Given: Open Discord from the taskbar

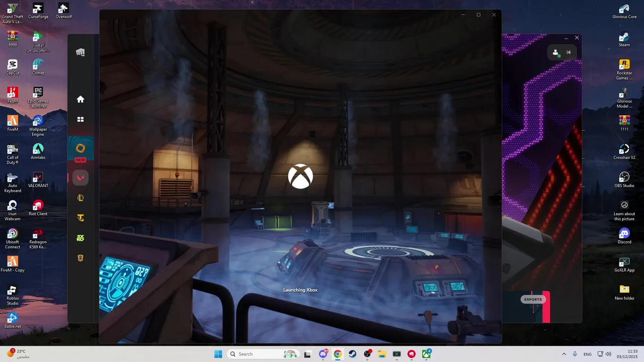Looking at the screenshot, I should click(x=323, y=354).
